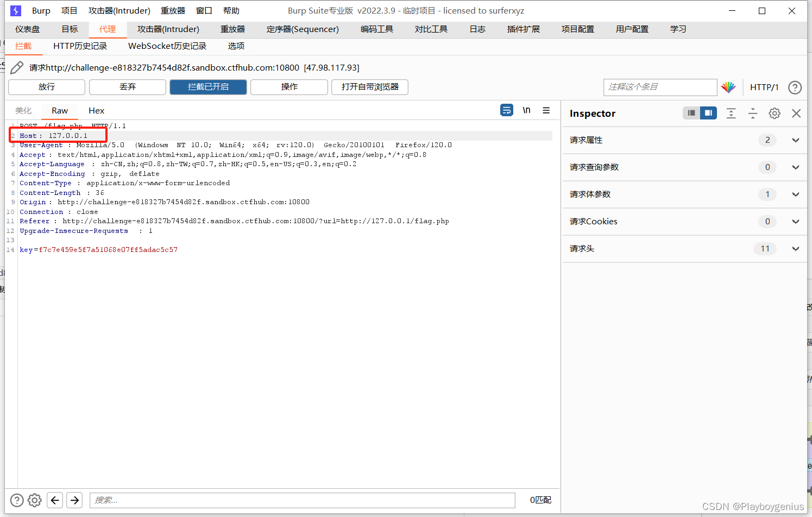
Task: Click the Content-Length: 36 header line
Action: (62, 193)
